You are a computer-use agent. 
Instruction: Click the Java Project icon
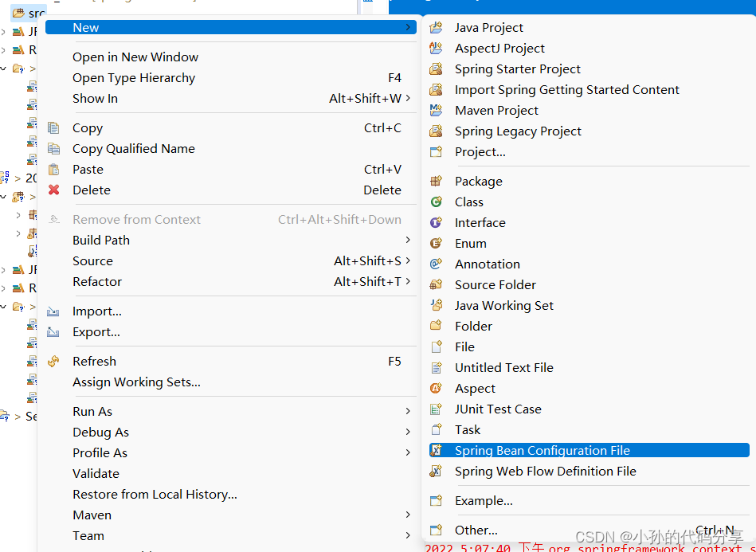coord(436,27)
